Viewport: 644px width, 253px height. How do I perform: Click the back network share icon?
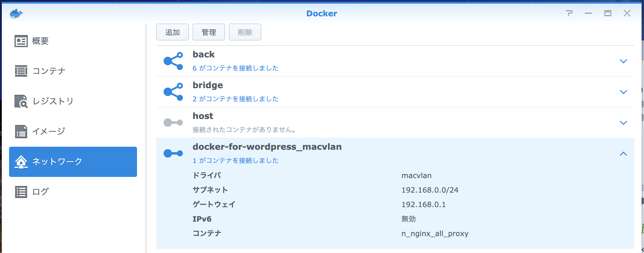tap(173, 61)
